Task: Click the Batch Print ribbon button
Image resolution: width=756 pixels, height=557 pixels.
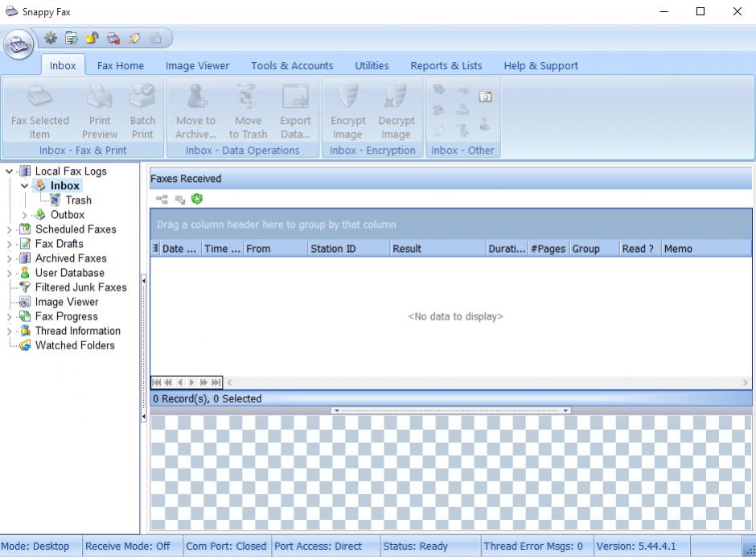Action: [x=142, y=111]
